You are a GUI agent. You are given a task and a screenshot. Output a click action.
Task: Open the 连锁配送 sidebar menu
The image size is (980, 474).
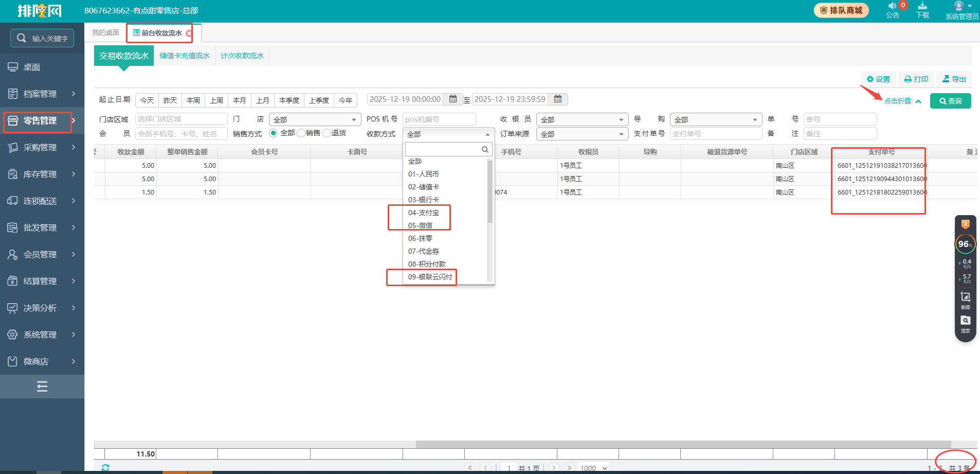pyautogui.click(x=42, y=201)
